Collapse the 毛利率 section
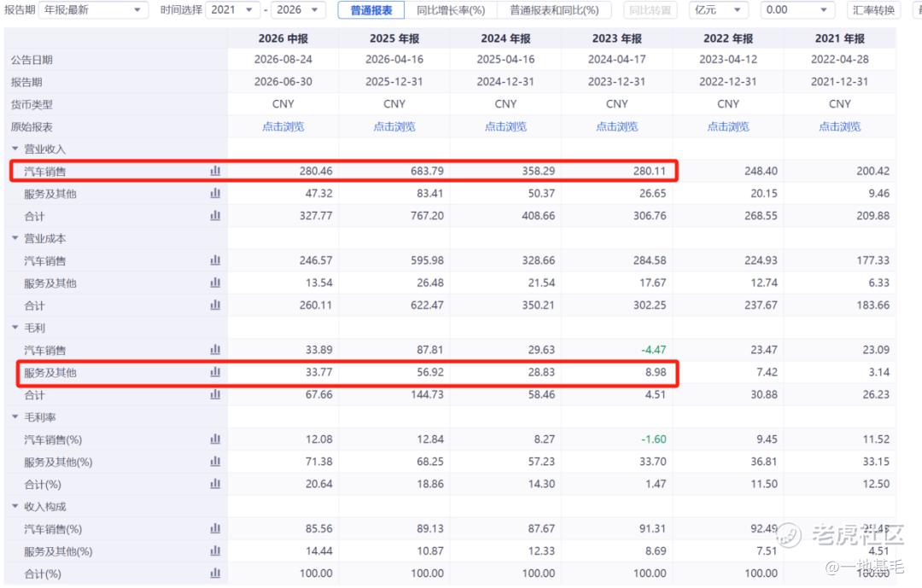The image size is (922, 588). [x=15, y=417]
